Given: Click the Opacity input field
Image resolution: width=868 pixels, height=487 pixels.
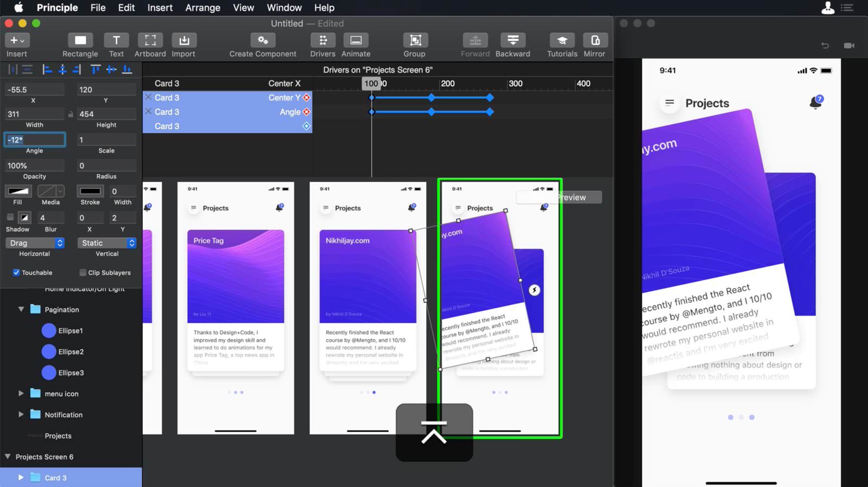Looking at the screenshot, I should click(34, 166).
